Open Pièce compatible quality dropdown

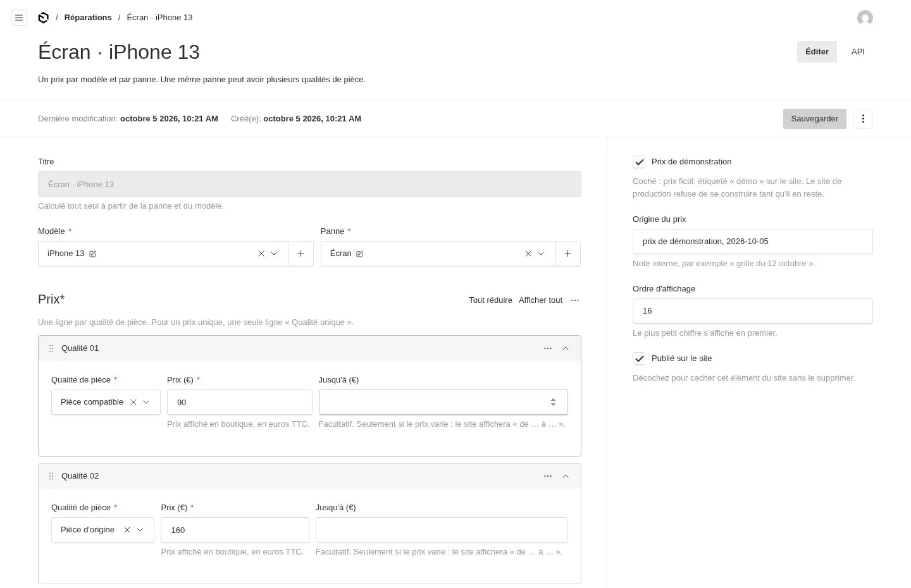[146, 402]
